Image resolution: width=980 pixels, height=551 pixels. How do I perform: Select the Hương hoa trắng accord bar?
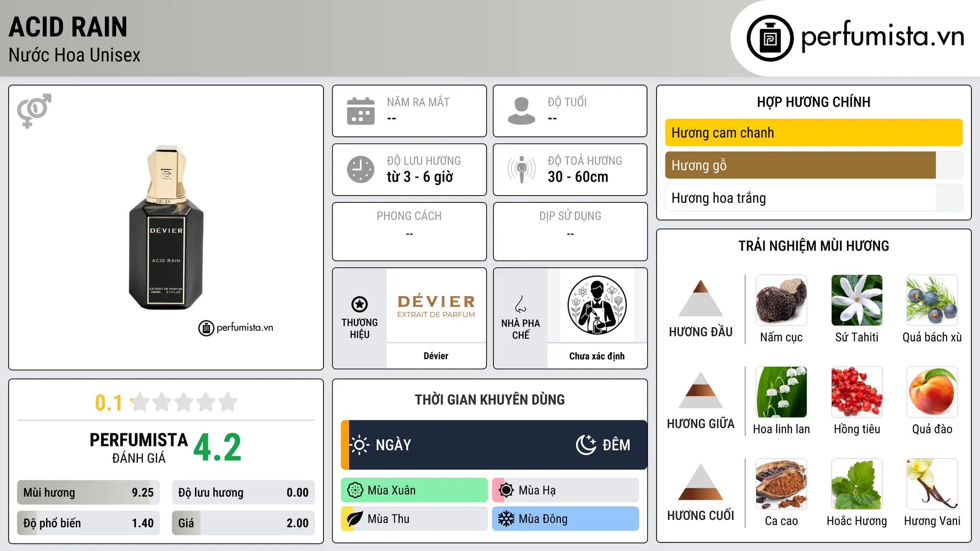pos(813,198)
